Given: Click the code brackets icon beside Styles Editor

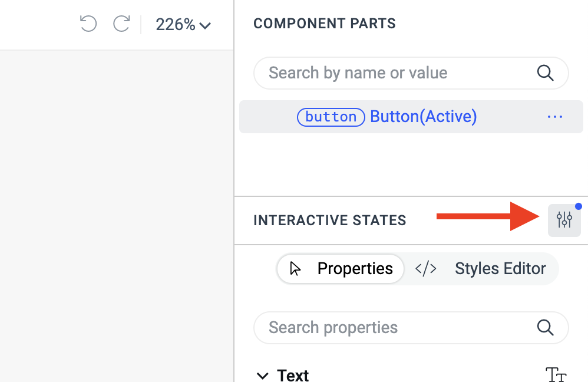Looking at the screenshot, I should pos(426,269).
